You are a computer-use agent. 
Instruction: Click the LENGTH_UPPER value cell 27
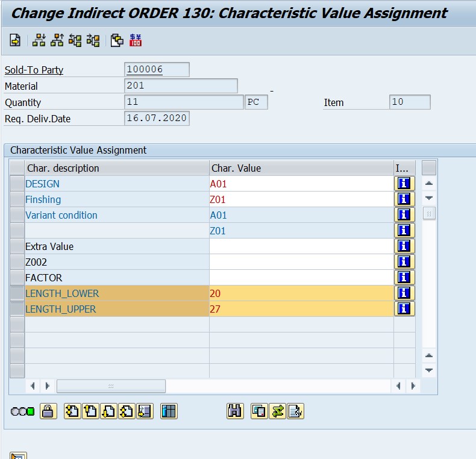point(301,309)
